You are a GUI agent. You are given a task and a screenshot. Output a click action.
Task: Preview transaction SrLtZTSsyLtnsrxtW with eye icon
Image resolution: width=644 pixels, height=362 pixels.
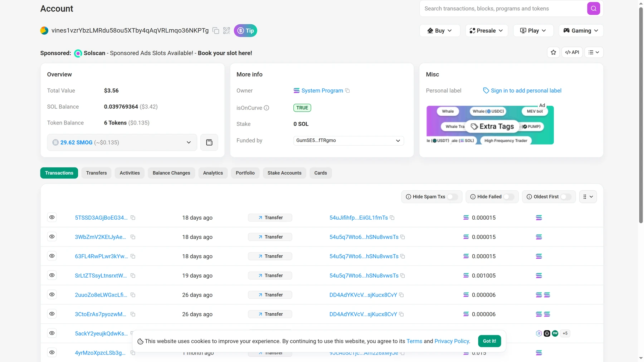52,275
